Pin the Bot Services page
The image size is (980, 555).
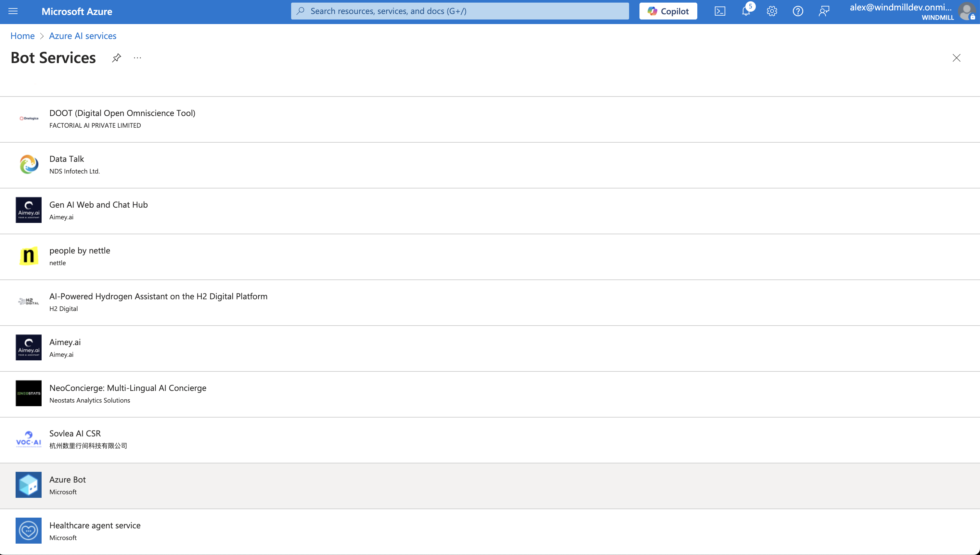[116, 58]
